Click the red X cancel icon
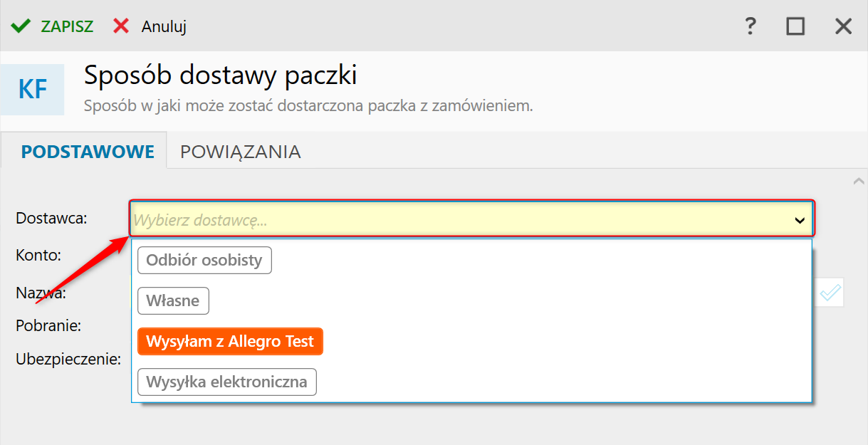This screenshot has height=445, width=868. (x=122, y=26)
